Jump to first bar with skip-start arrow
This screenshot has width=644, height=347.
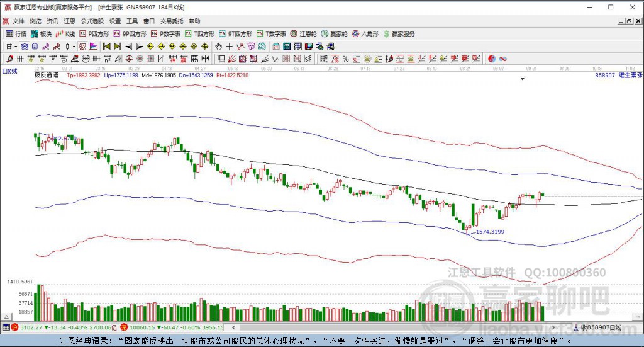(x=107, y=47)
